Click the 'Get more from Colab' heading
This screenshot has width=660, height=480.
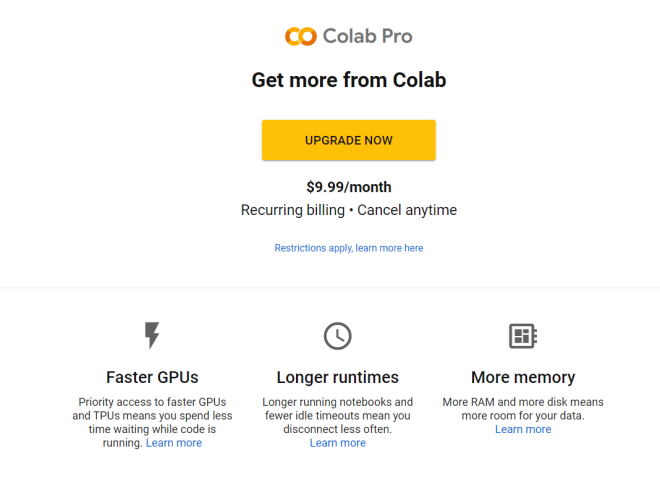pos(349,80)
